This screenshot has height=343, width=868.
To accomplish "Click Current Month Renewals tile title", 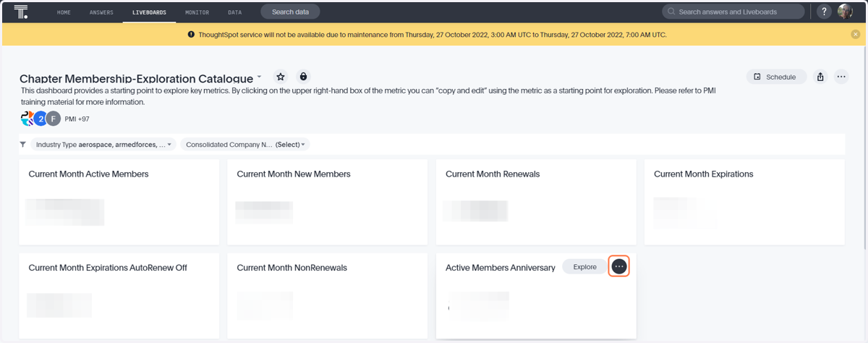I will [x=493, y=174].
